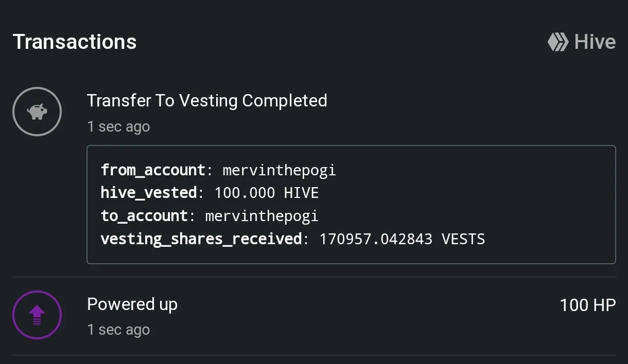
Task: Click the transaction details box
Action: [351, 205]
